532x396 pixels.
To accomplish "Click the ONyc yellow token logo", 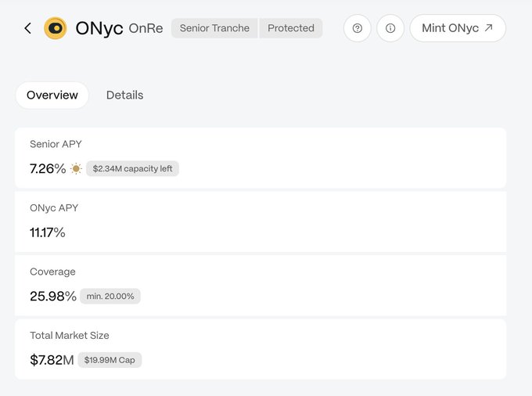I will (x=56, y=28).
